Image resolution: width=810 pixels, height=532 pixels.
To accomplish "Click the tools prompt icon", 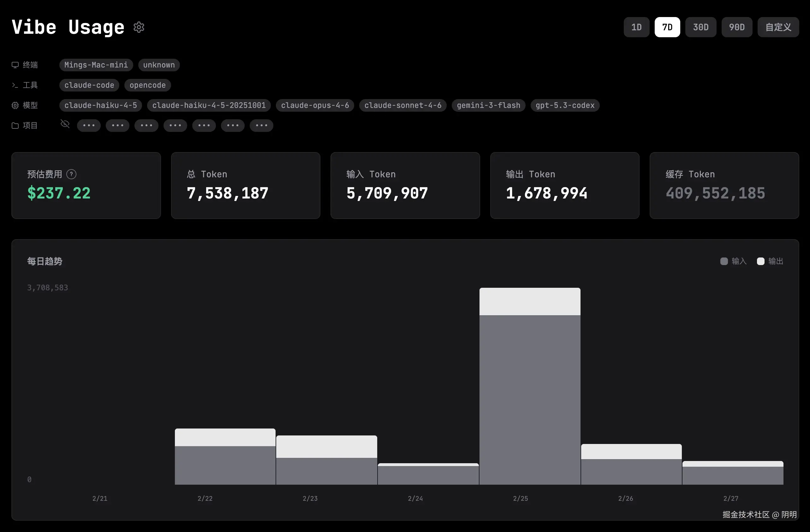I will (x=15, y=85).
